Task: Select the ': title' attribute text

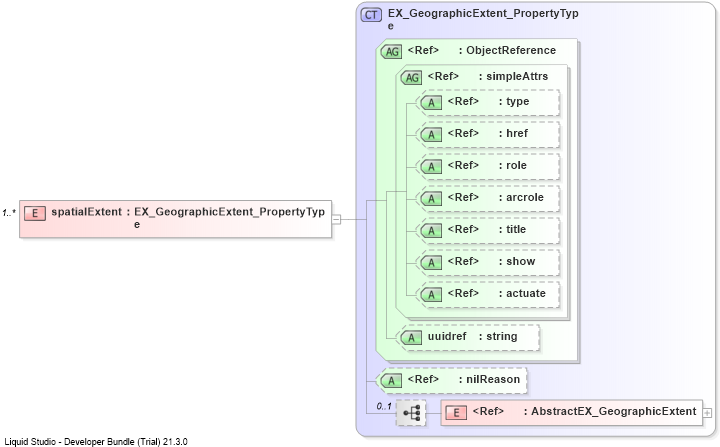Action: 512,229
